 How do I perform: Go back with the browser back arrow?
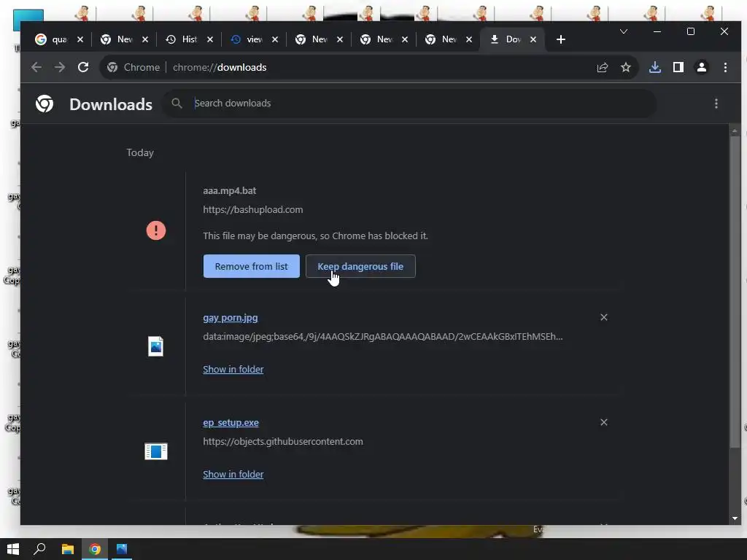point(36,67)
